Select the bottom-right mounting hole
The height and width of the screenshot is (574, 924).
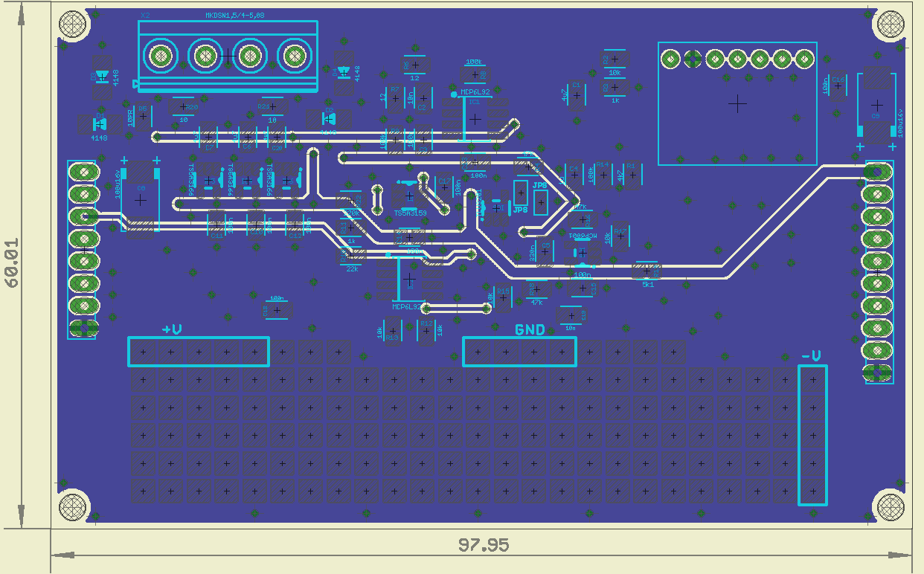[x=890, y=507]
